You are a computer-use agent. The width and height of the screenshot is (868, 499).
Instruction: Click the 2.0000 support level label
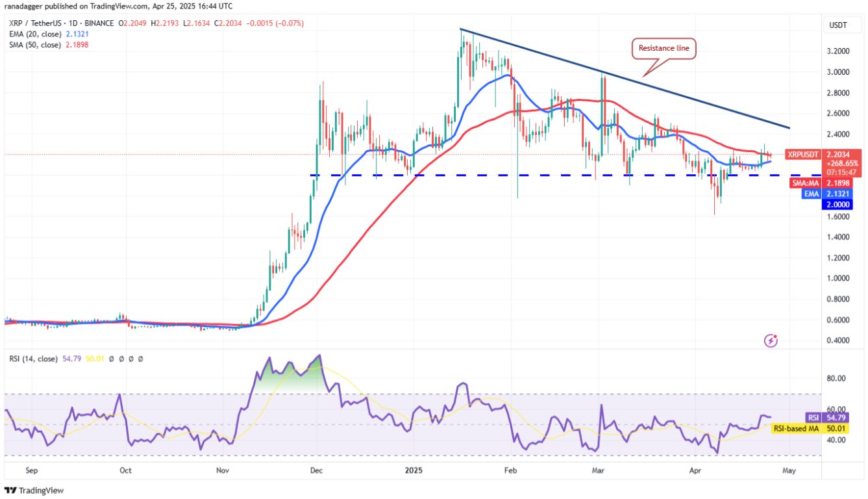click(x=842, y=203)
